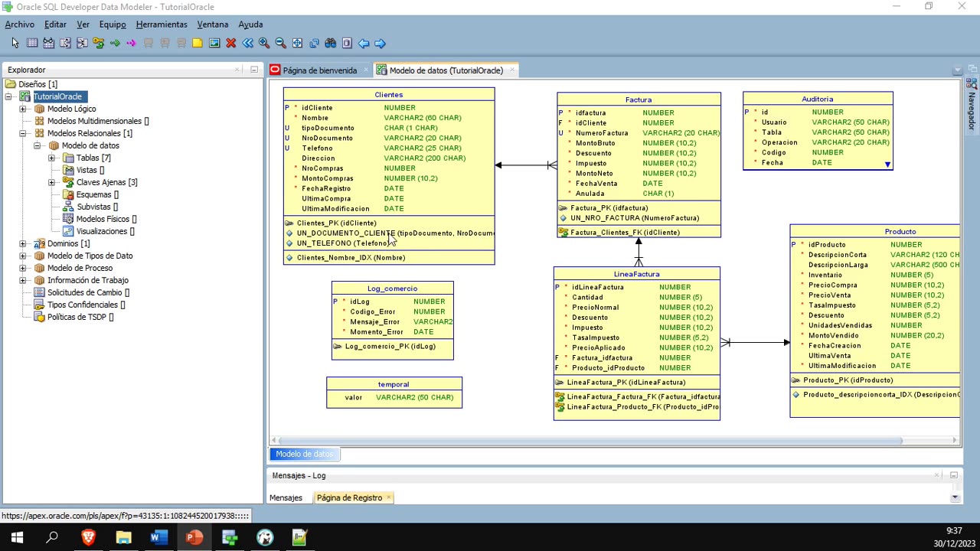Expand the Modelo de Tipos de Dato node
Viewport: 980px width, 551px height.
[23, 256]
